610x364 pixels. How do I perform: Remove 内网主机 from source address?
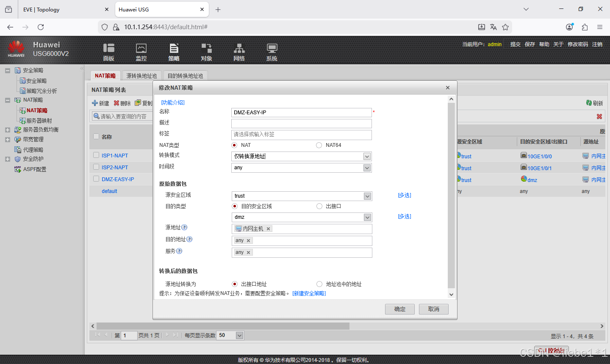(x=268, y=229)
